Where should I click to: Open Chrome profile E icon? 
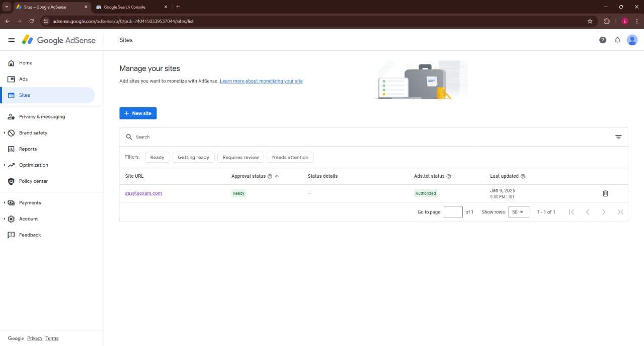625,21
